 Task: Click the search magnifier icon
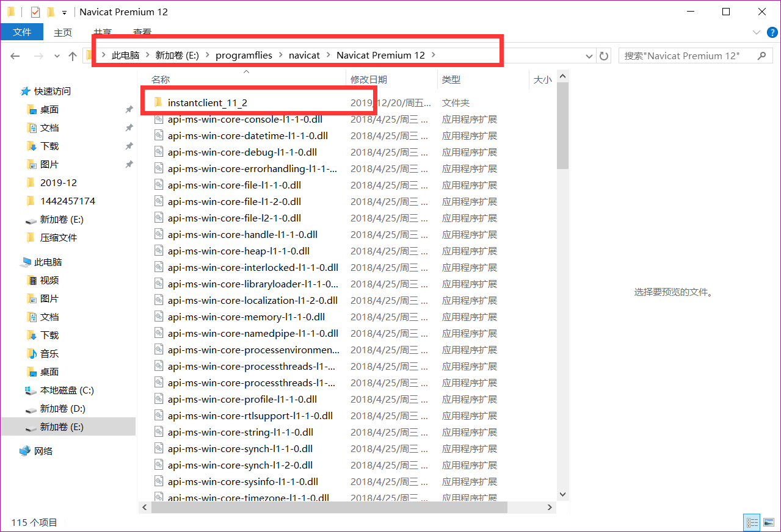point(761,56)
